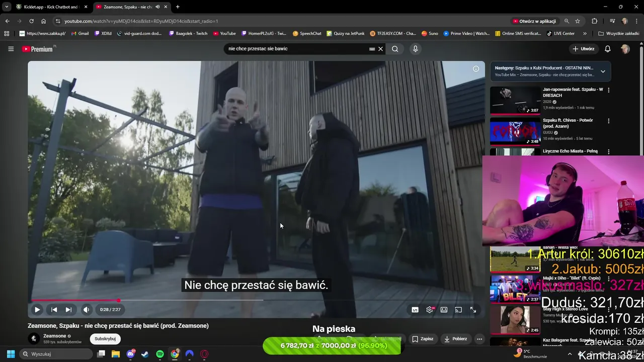
Task: Open options for Szpaku ft. Chivas Potwór
Action: tap(609, 121)
